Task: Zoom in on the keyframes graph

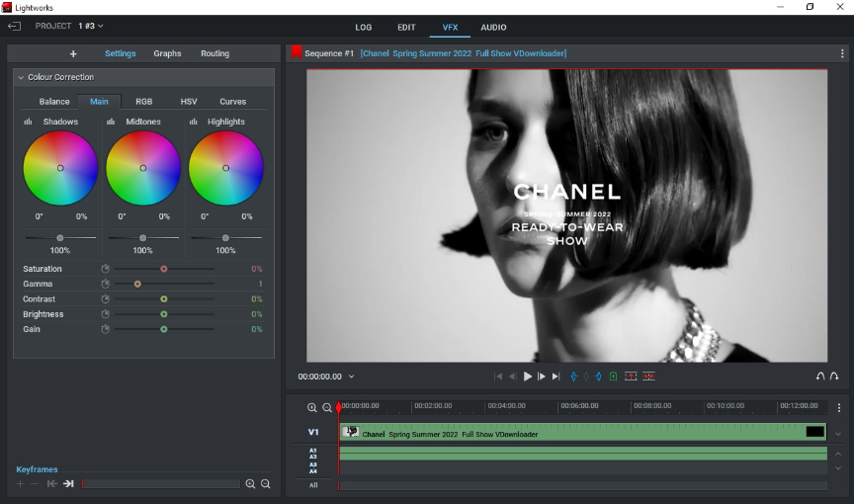Action: tap(250, 484)
